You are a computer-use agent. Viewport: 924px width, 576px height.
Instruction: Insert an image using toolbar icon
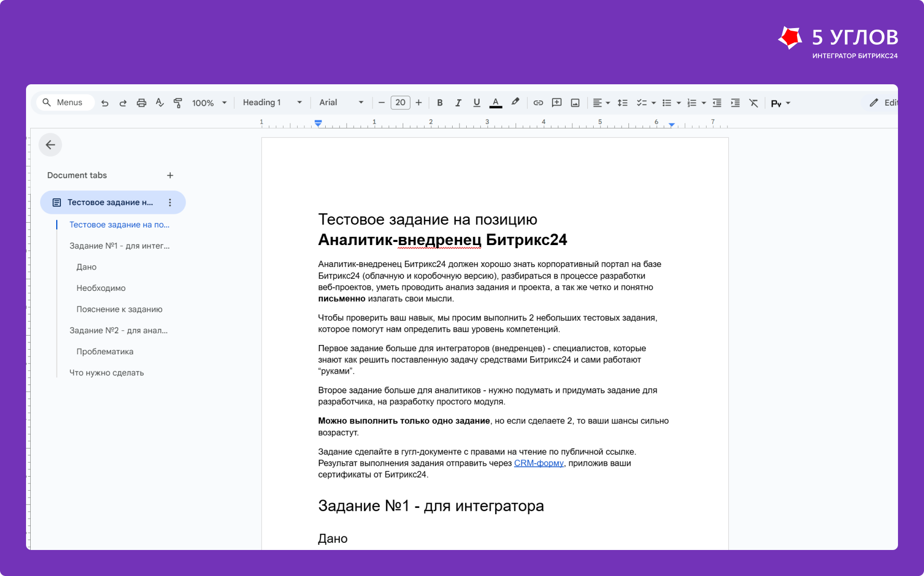point(575,103)
